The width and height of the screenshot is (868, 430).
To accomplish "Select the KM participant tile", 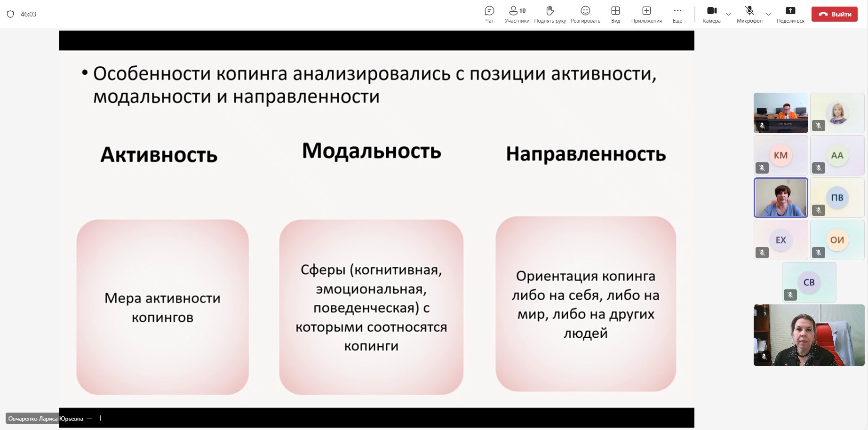I will [780, 155].
